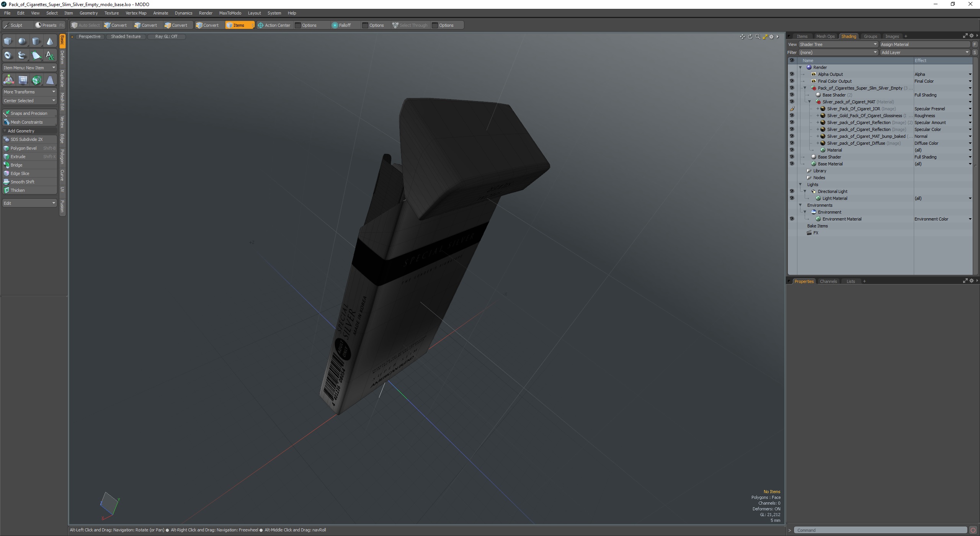Click the viewport axis orientation gizmo

click(x=110, y=506)
